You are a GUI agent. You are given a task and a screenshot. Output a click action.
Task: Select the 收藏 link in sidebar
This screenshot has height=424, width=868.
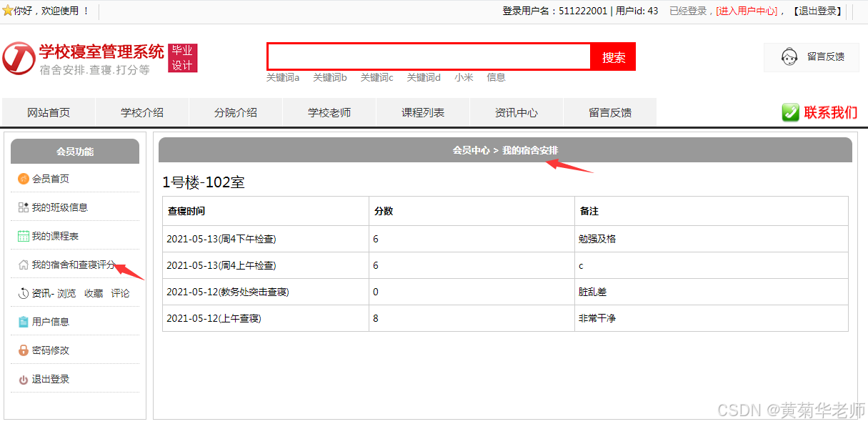coord(93,292)
